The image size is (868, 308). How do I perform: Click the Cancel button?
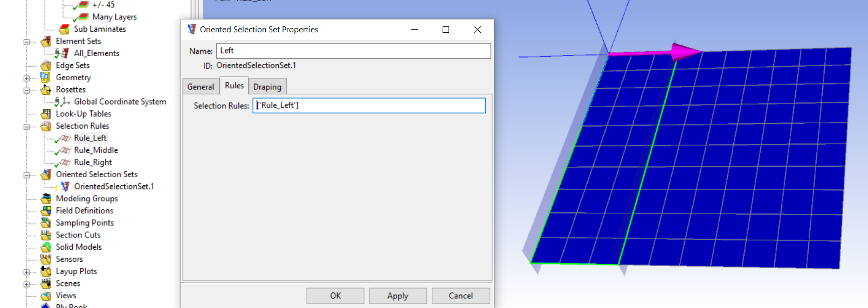pyautogui.click(x=461, y=296)
